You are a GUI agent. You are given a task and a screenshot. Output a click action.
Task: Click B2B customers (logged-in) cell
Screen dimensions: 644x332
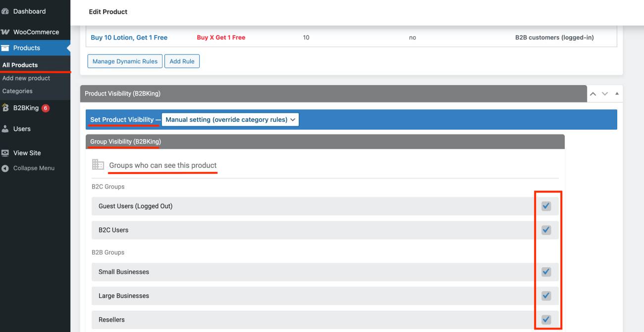tap(554, 38)
